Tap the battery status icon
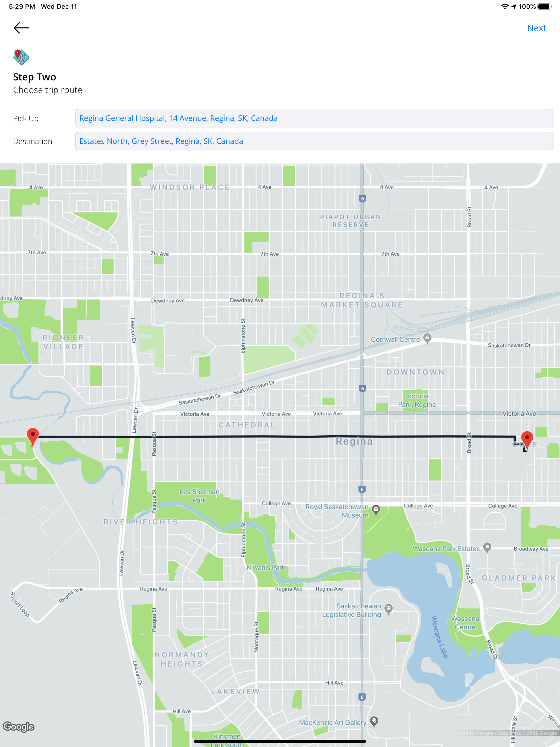The image size is (560, 747). 544,6
